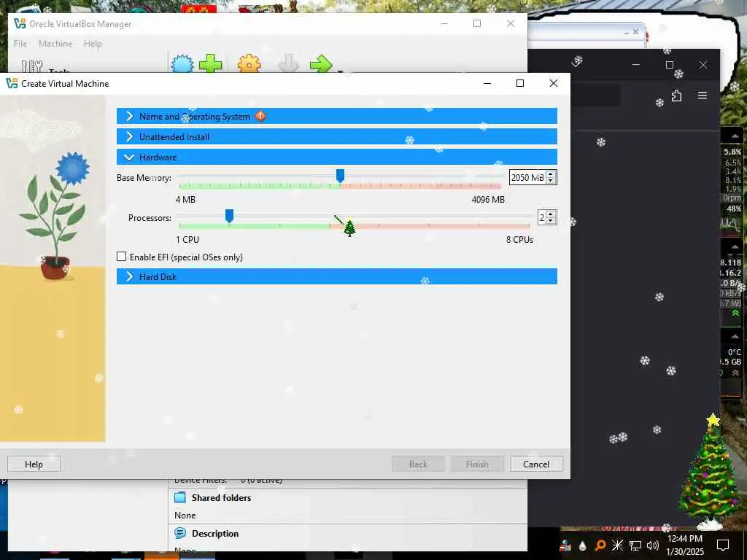Click the Cancel button
Screen dimensions: 747x560
pos(536,464)
